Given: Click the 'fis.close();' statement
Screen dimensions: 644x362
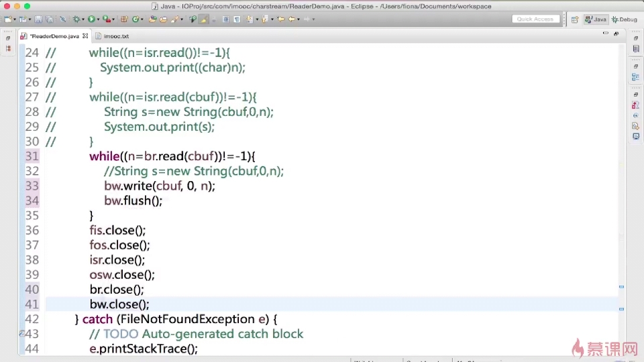Looking at the screenshot, I should pos(117,230).
